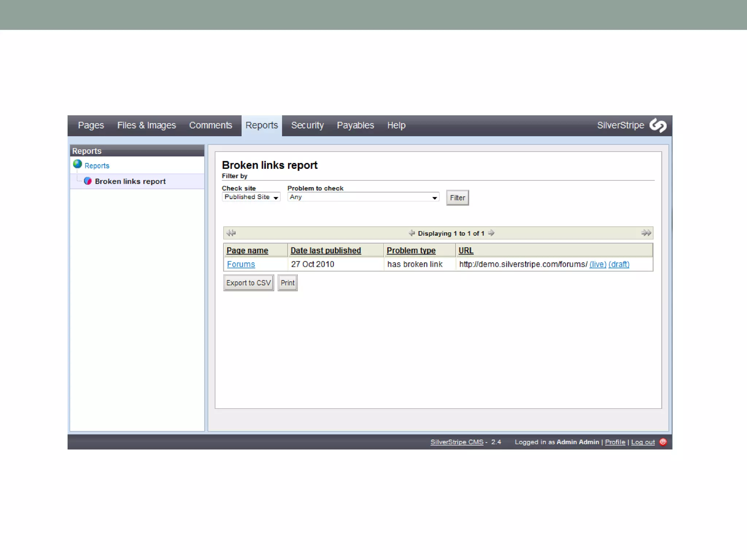Click the SilverStripe logo icon

pyautogui.click(x=658, y=125)
